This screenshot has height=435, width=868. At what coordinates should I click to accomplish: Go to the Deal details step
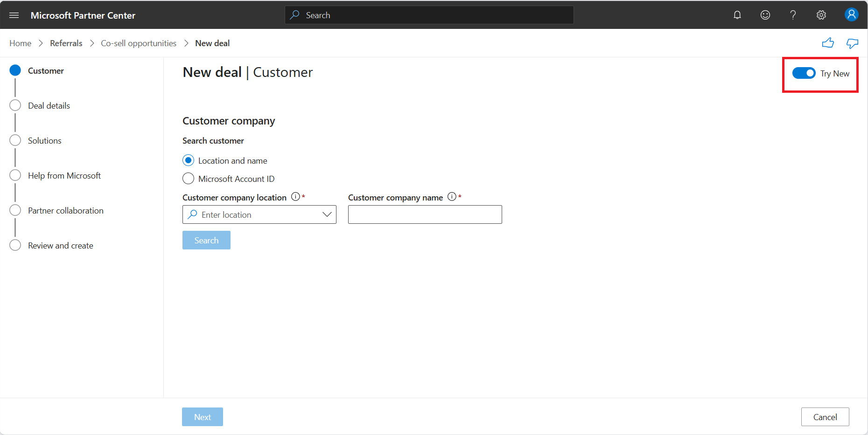point(49,106)
